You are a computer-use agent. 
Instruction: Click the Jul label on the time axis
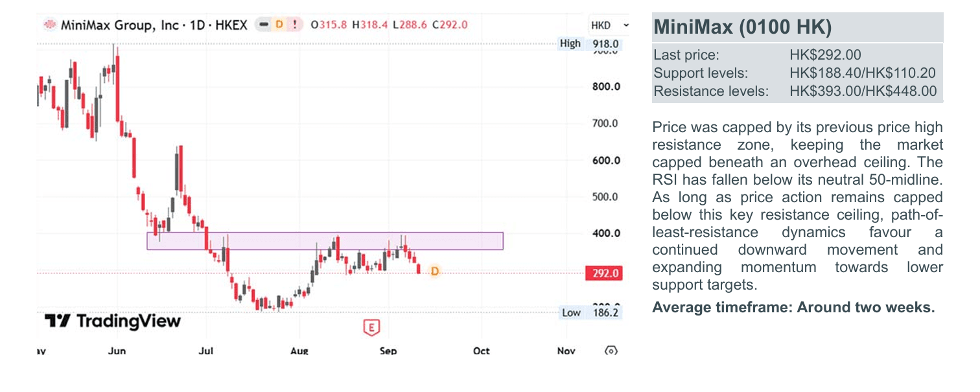pos(205,351)
